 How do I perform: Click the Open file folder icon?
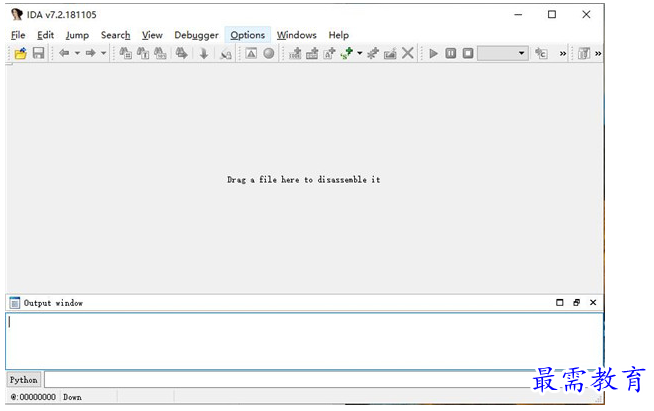pyautogui.click(x=20, y=53)
